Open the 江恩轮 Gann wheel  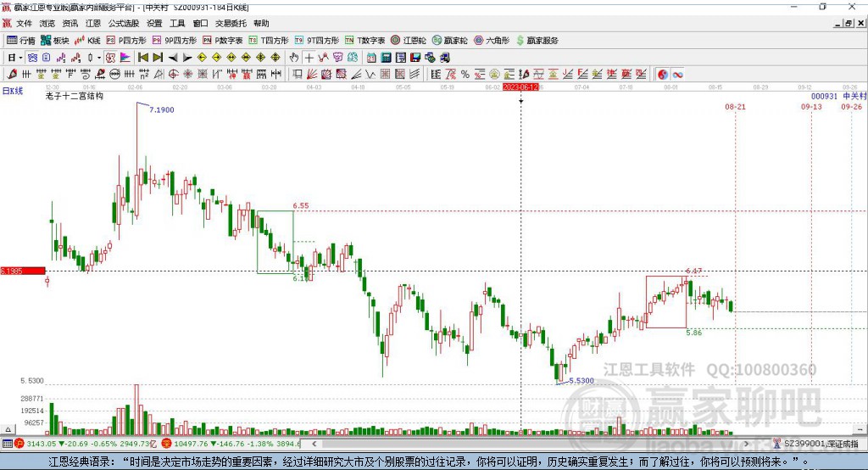pyautogui.click(x=409, y=41)
